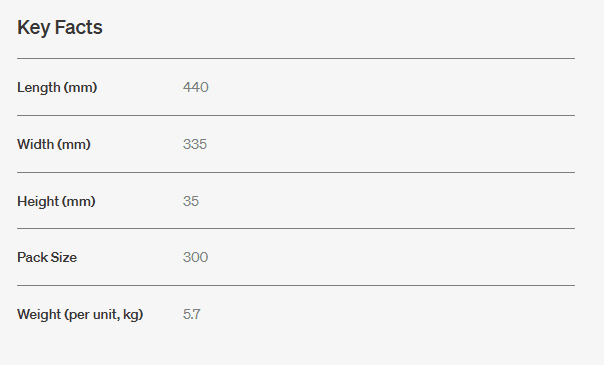The height and width of the screenshot is (365, 604).
Task: Select the Width (mm) label
Action: (54, 144)
